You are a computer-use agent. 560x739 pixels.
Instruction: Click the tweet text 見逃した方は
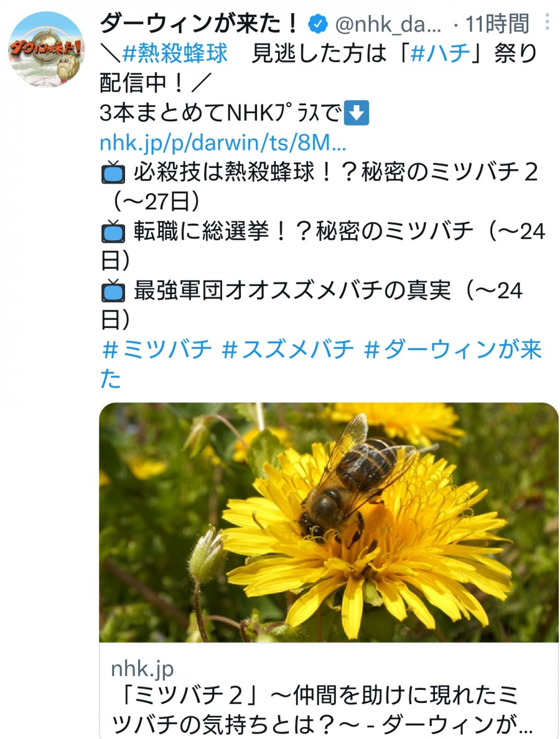(x=320, y=53)
